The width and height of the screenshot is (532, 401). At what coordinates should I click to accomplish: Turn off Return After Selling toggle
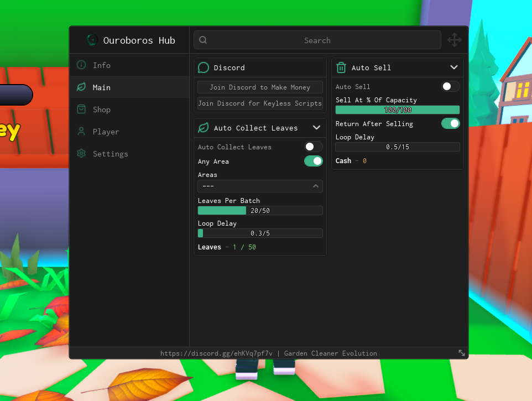(x=451, y=123)
